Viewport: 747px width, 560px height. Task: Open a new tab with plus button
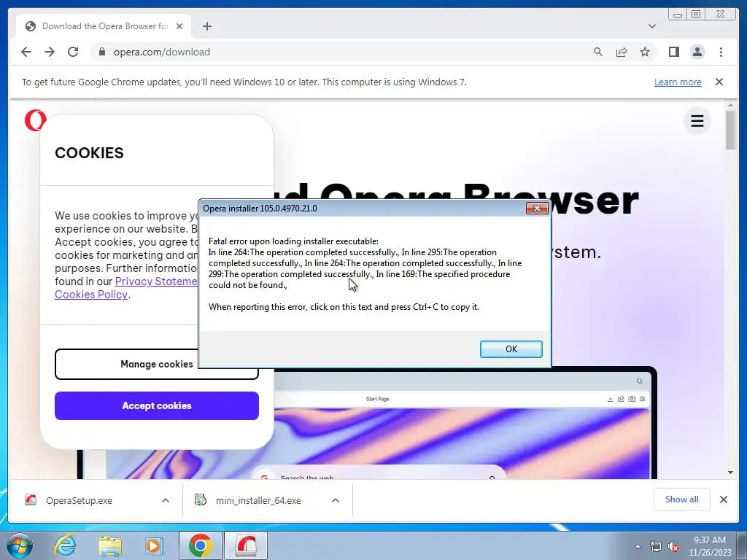click(206, 26)
